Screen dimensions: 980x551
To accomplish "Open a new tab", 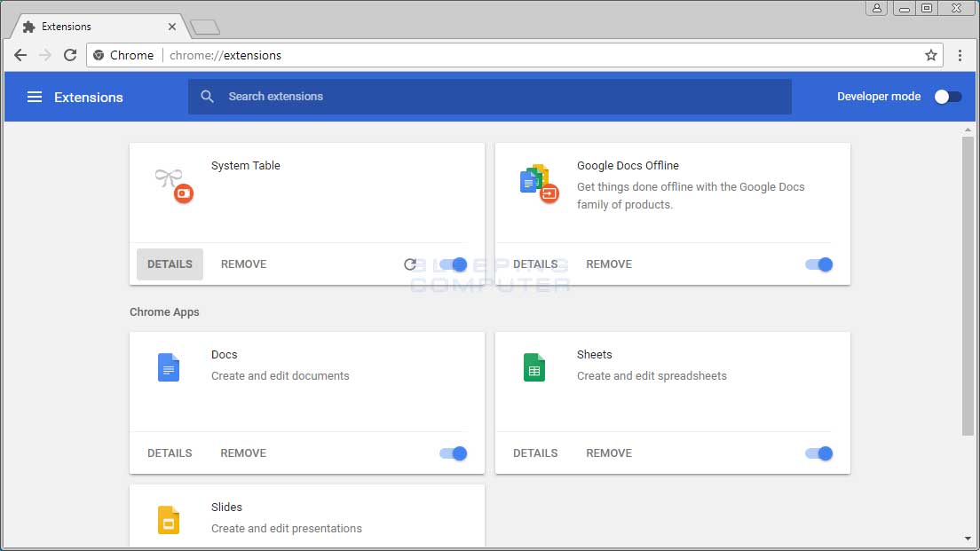I will 205,27.
